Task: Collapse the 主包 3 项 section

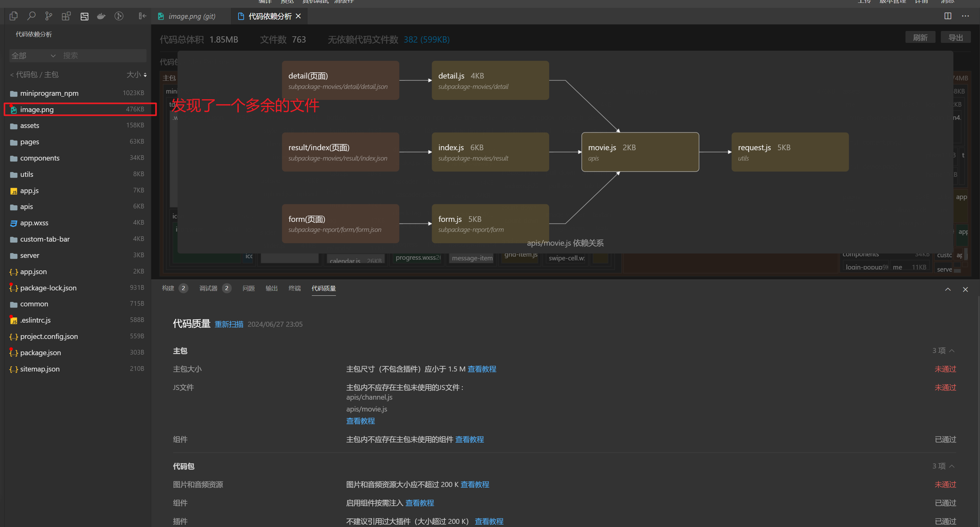Action: 943,350
